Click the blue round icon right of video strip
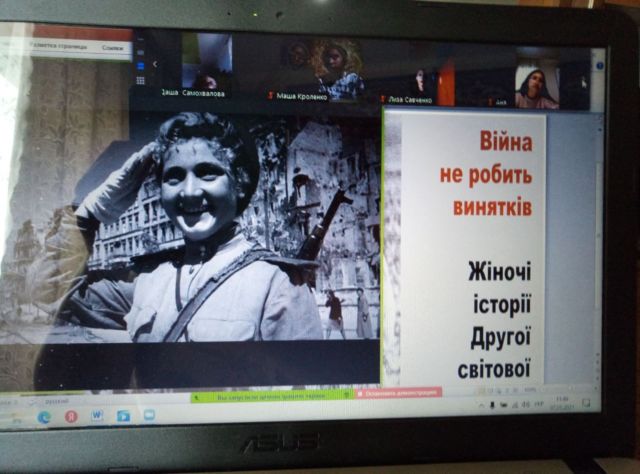The height and width of the screenshot is (474, 640). point(600,65)
